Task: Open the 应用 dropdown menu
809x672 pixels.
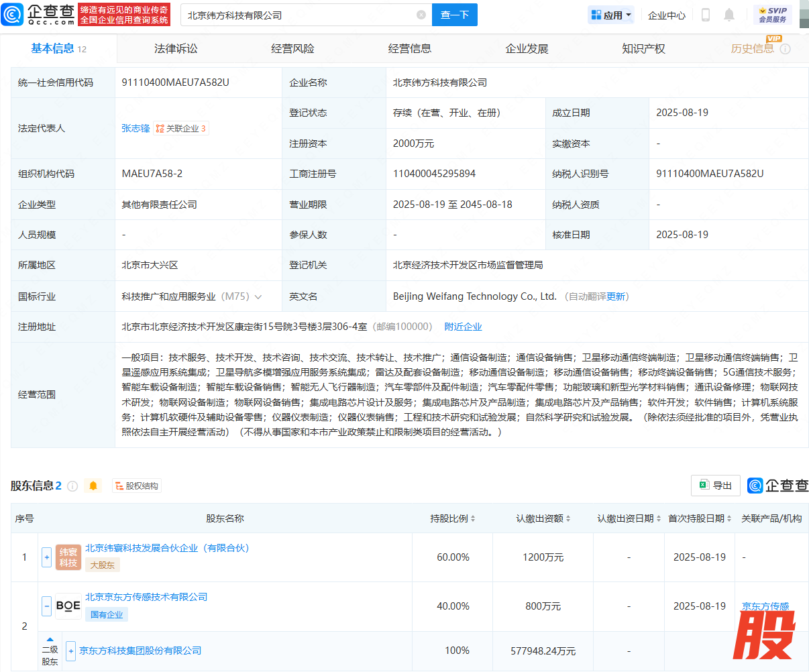Action: tap(611, 15)
